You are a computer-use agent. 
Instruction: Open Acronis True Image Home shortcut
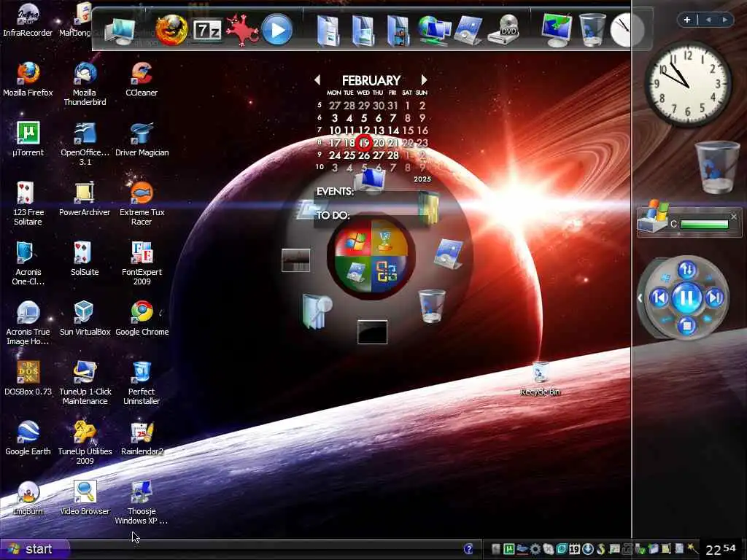coord(28,323)
